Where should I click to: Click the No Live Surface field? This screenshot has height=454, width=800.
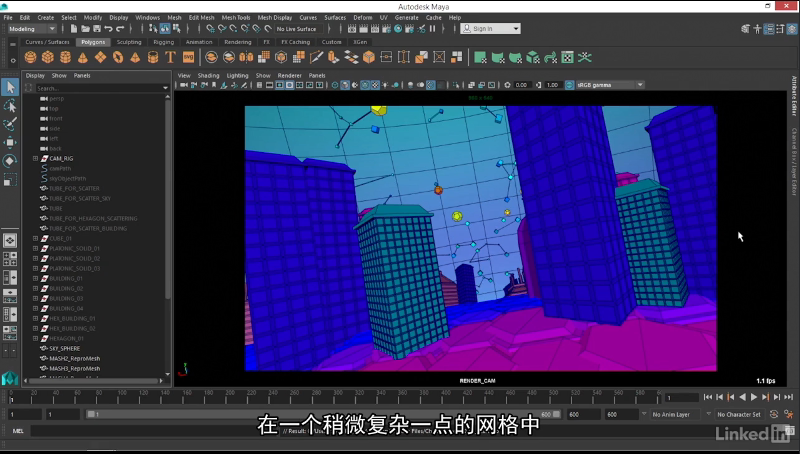coord(298,29)
